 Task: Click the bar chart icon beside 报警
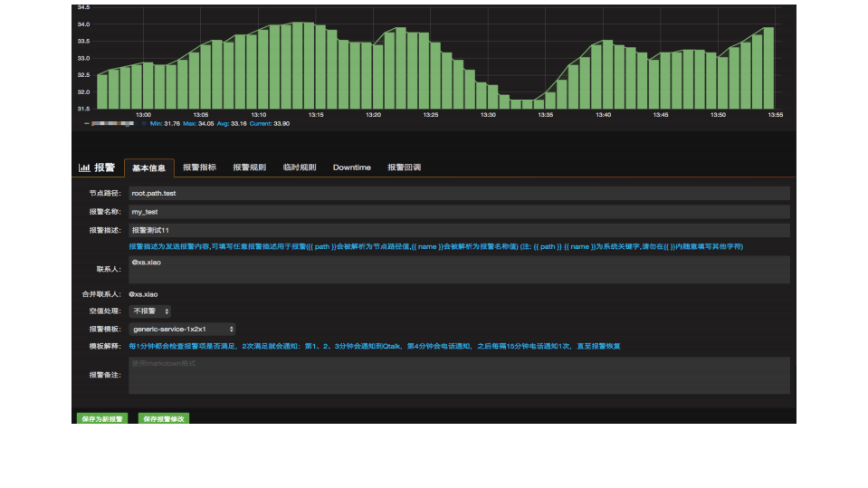(x=84, y=167)
